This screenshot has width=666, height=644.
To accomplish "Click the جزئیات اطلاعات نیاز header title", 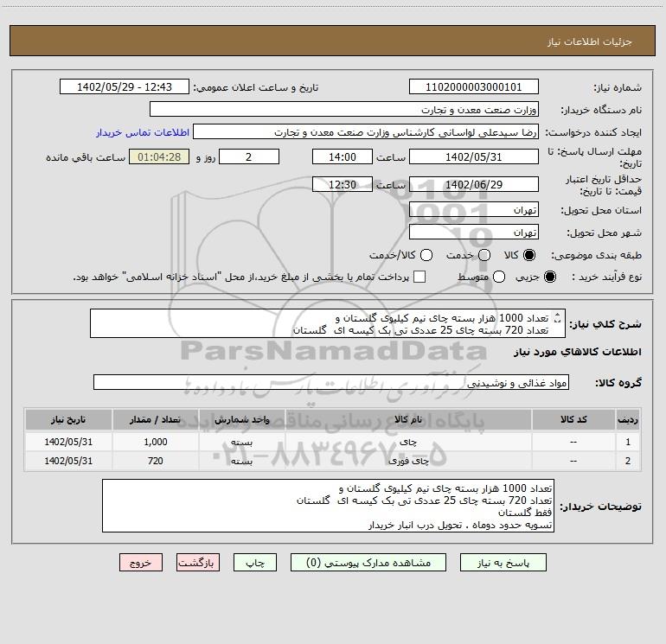I will click(589, 41).
